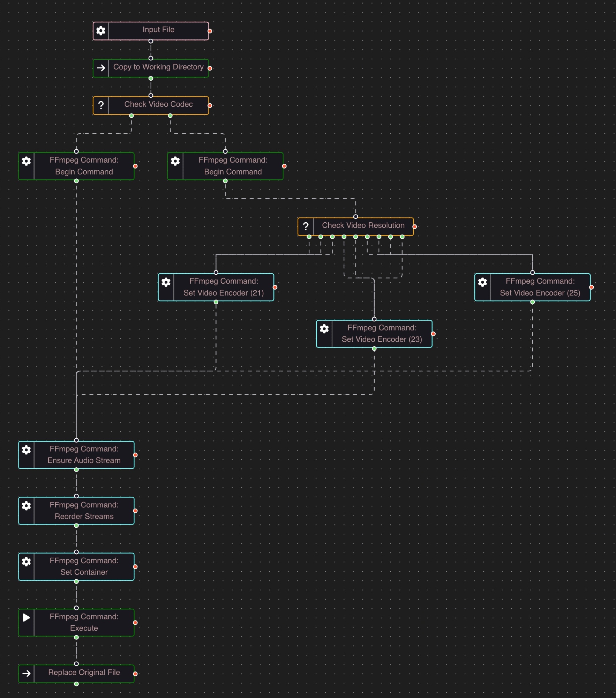616x698 pixels.
Task: Click the question mark icon on Check Video Resolution
Action: (306, 226)
